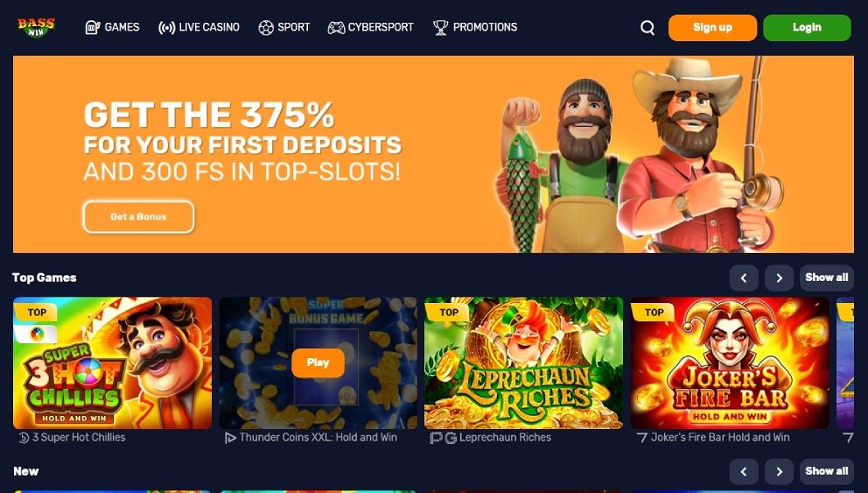Open the search magnifier icon
Viewport: 868px width, 493px height.
click(x=647, y=28)
